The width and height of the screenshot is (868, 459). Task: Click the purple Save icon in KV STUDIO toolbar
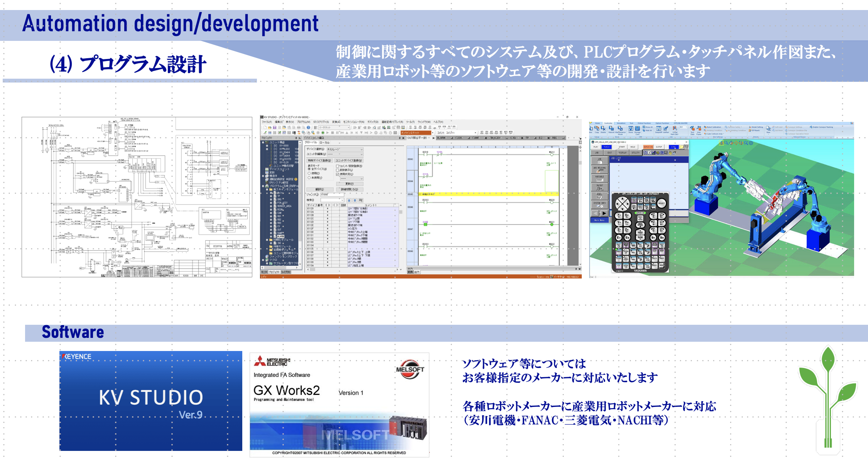tap(275, 128)
